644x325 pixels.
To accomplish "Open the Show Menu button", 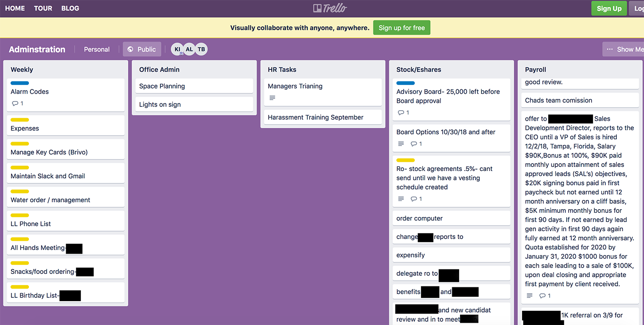I will (623, 49).
